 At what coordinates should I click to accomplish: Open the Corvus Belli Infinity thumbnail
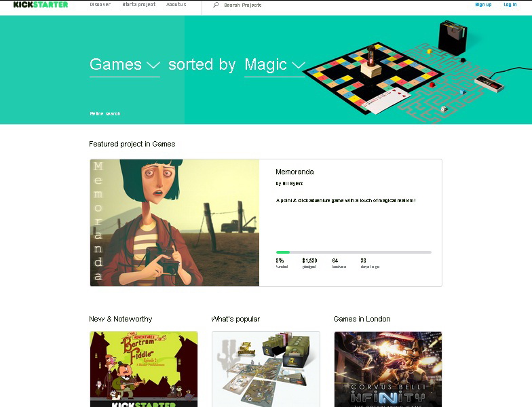388,369
